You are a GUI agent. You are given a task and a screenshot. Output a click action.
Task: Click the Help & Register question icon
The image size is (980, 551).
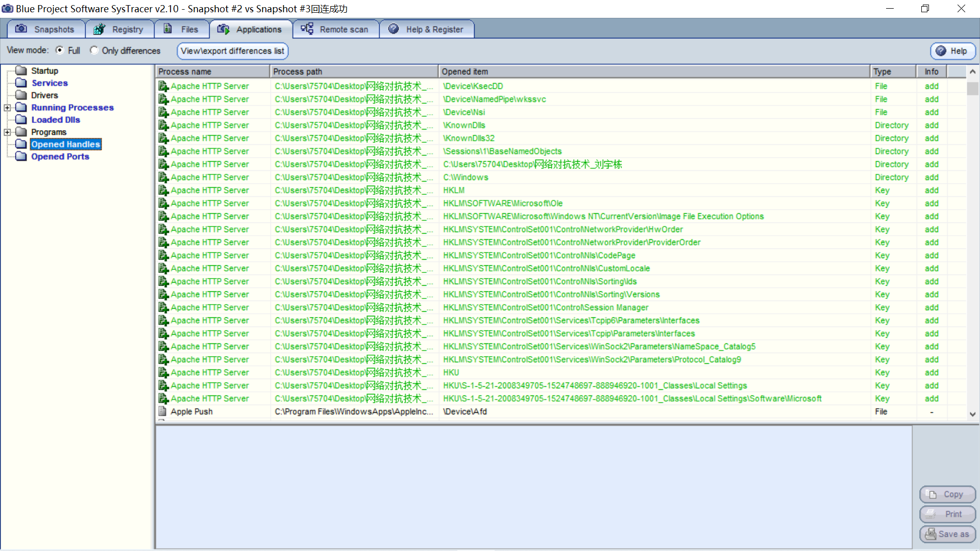(x=394, y=29)
